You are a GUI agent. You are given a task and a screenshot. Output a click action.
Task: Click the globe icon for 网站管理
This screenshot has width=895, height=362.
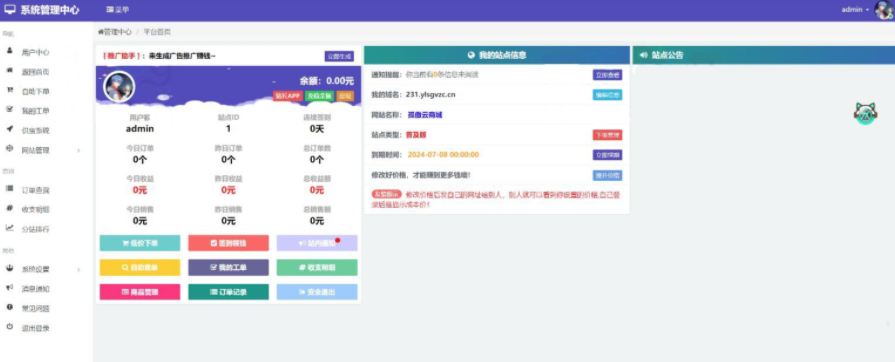tap(10, 149)
